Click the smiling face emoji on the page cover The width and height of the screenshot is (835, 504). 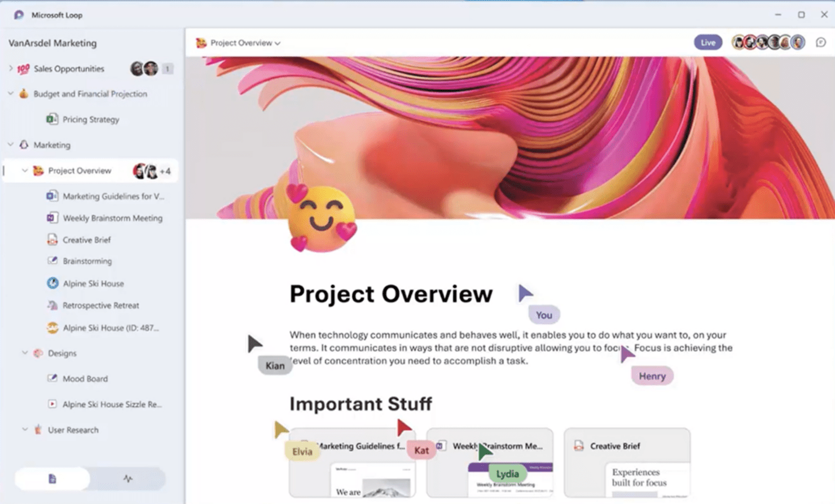[x=322, y=220]
